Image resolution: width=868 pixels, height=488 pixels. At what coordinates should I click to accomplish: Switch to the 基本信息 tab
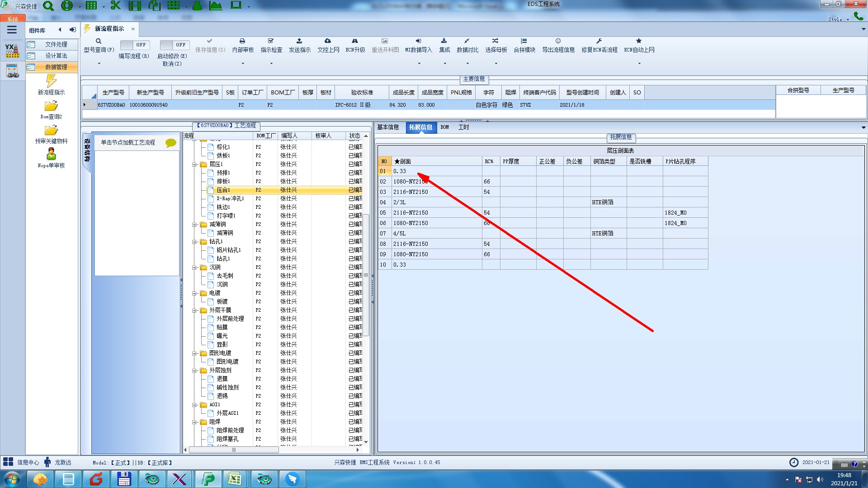click(388, 127)
